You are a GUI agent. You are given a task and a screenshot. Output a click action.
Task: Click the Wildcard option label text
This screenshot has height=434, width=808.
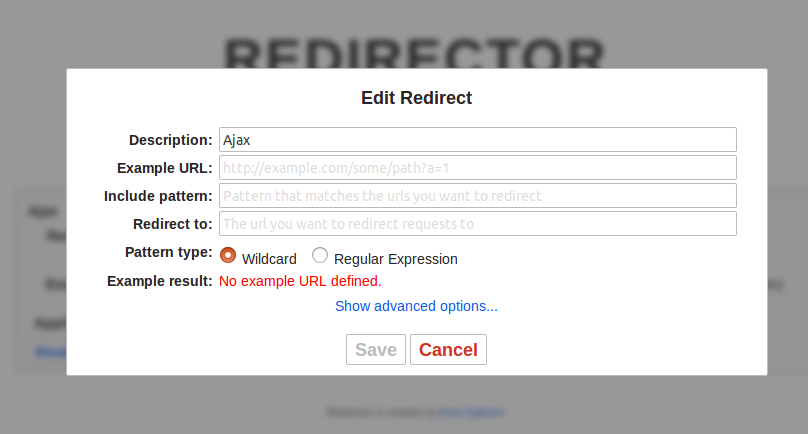coord(269,259)
